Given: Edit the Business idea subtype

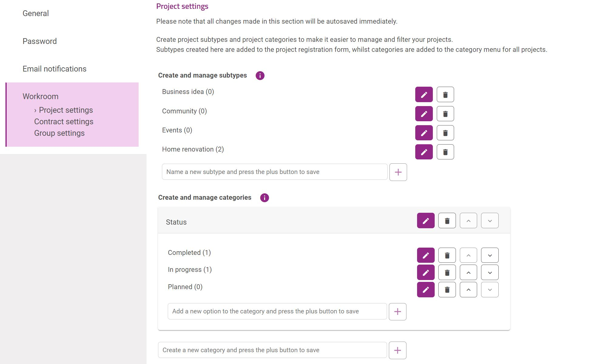Looking at the screenshot, I should (424, 95).
